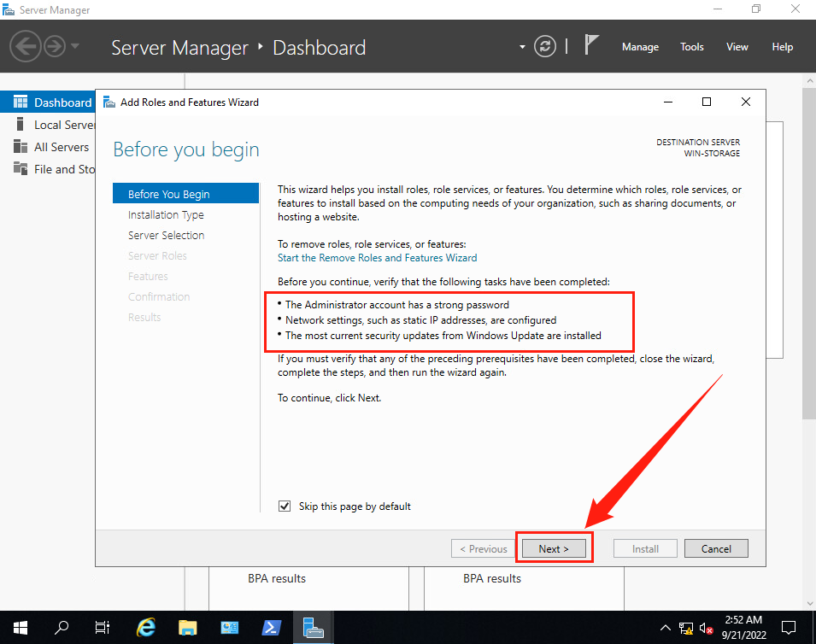Restore down the Server Manager window
This screenshot has width=816, height=644.
(x=756, y=9)
